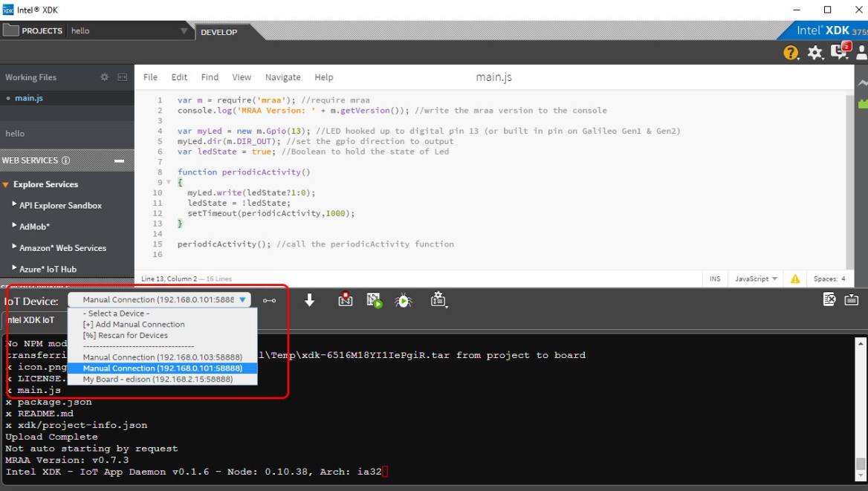Select Manual Connection 192.168.0.101:58888 list entry
The width and height of the screenshot is (868, 491).
(x=162, y=368)
